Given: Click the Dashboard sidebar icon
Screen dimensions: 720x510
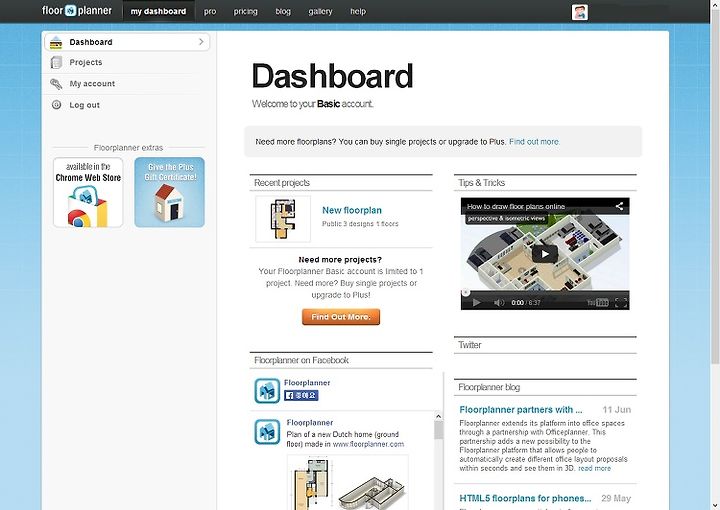Looking at the screenshot, I should click(56, 42).
